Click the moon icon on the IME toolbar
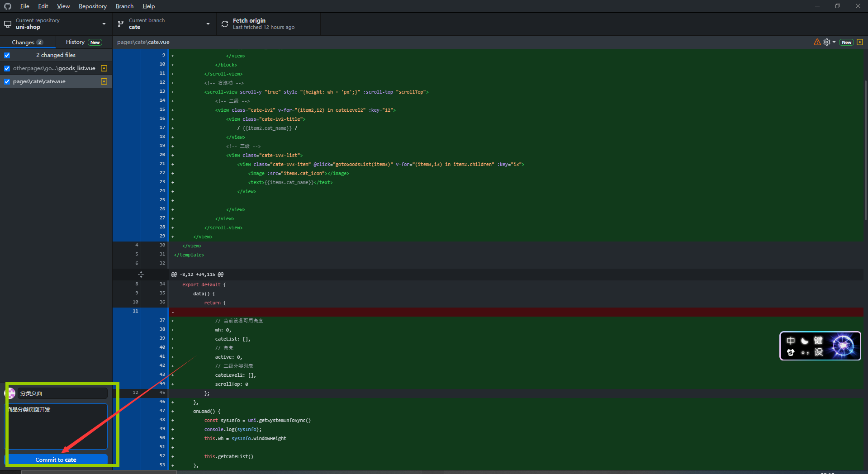This screenshot has width=868, height=474. pyautogui.click(x=804, y=341)
